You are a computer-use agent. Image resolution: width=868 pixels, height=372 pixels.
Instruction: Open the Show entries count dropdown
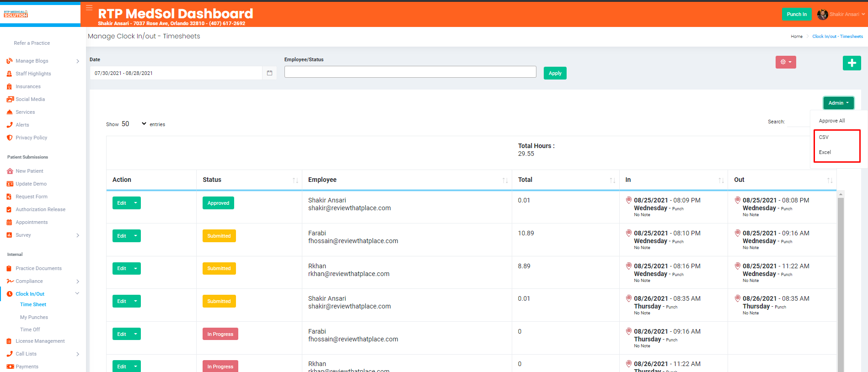(x=134, y=124)
